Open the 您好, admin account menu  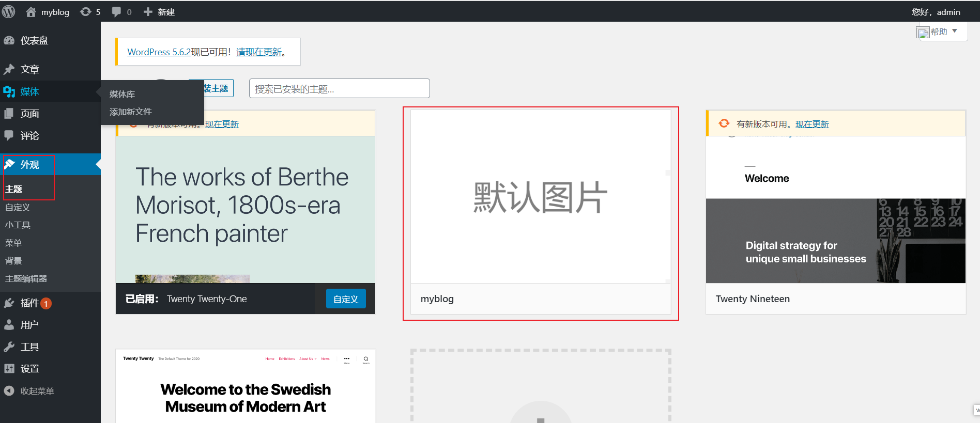[936, 12]
